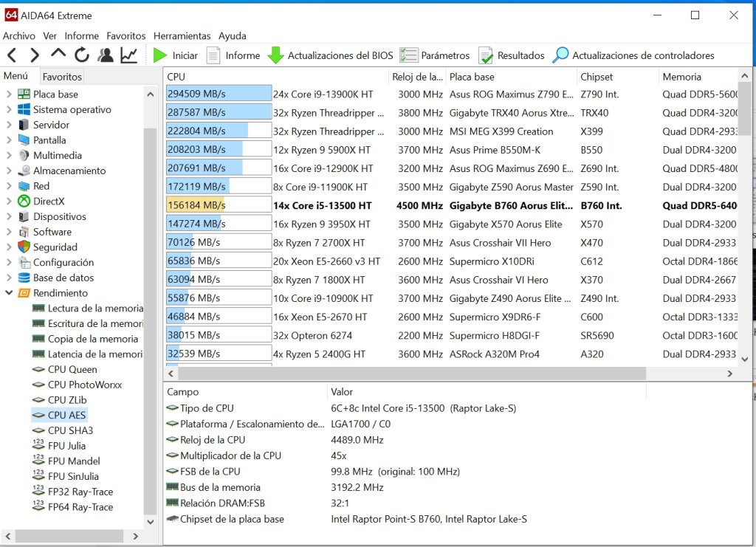The width and height of the screenshot is (756, 547).
Task: Click the back navigation arrow icon
Action: pos(12,55)
